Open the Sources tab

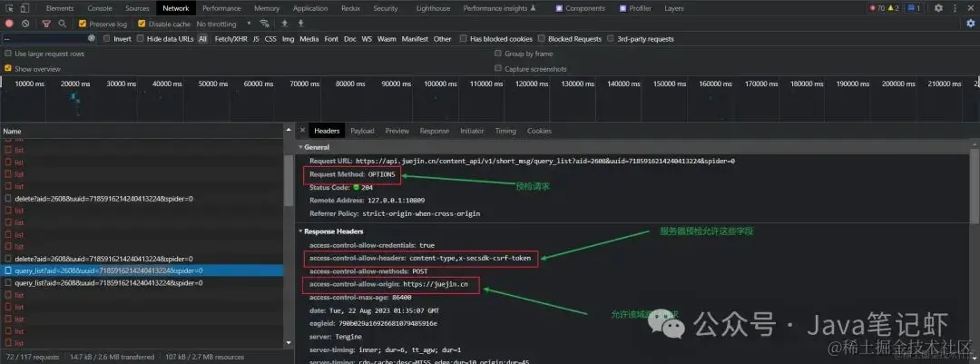[x=138, y=8]
